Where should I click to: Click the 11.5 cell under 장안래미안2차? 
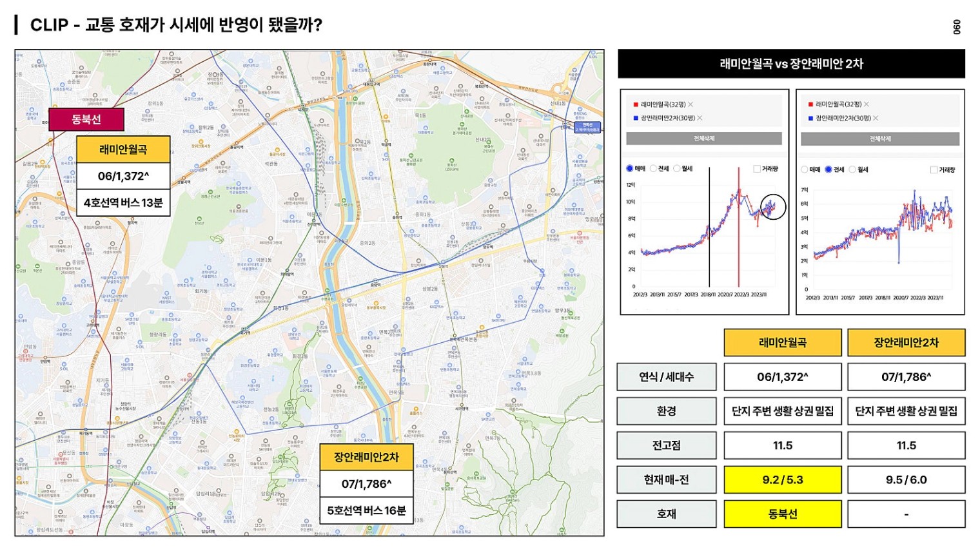pyautogui.click(x=906, y=445)
